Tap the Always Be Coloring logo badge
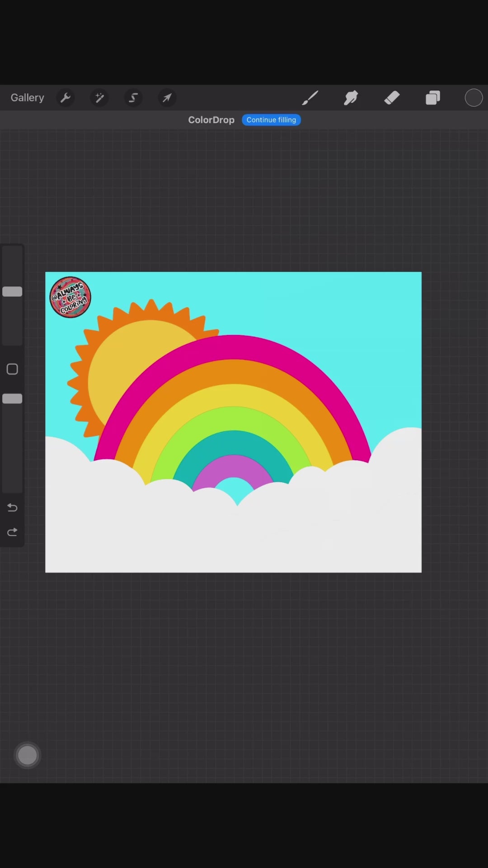This screenshot has width=488, height=868. pyautogui.click(x=70, y=297)
